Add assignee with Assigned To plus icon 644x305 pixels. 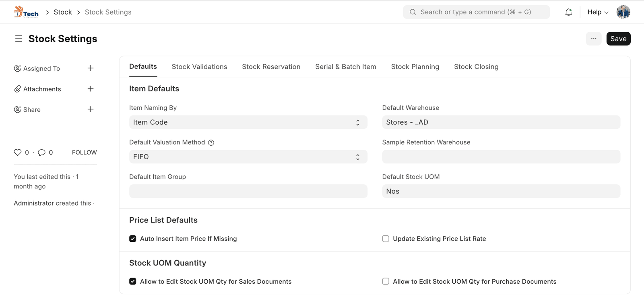click(91, 68)
